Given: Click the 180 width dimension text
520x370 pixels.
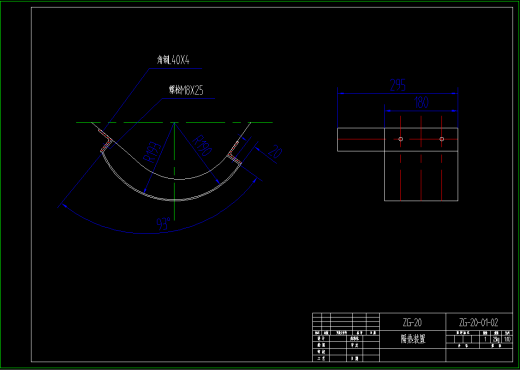Looking at the screenshot, I should coord(421,102).
